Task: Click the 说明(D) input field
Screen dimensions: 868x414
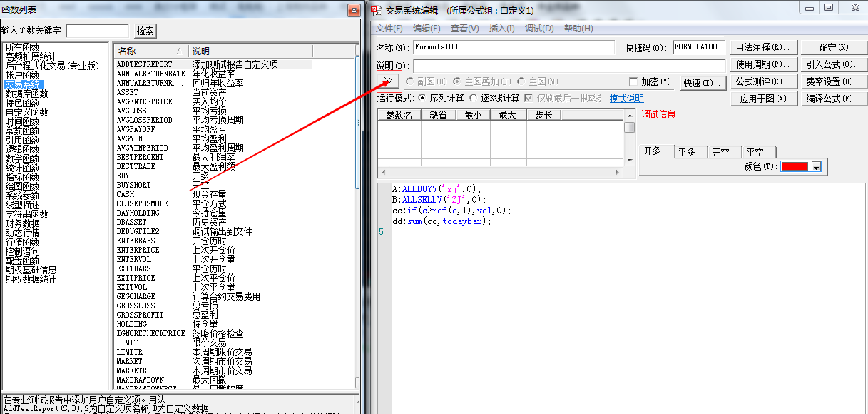Action: (x=568, y=66)
